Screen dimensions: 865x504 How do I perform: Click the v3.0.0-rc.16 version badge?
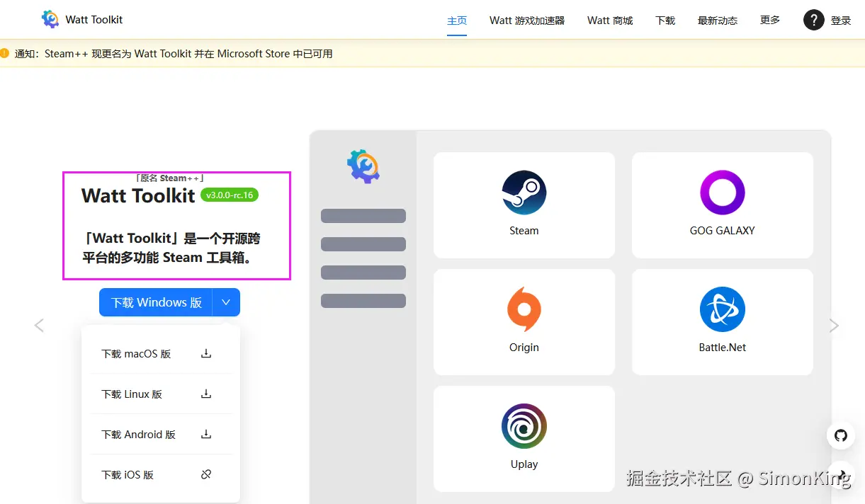click(x=230, y=195)
